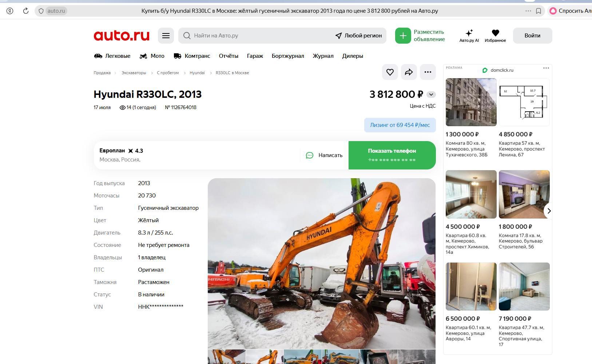Click Написать to message the seller

point(324,155)
